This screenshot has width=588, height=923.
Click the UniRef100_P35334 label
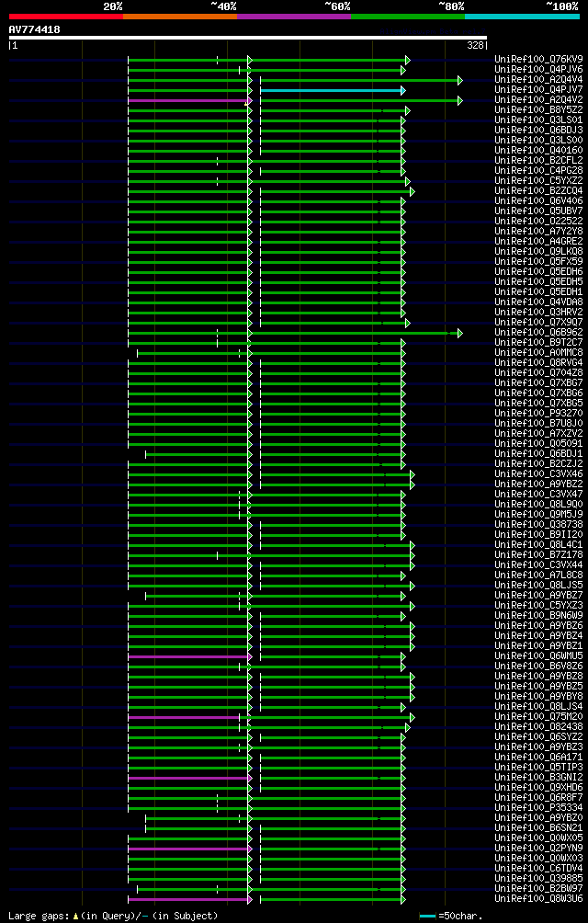click(x=538, y=807)
